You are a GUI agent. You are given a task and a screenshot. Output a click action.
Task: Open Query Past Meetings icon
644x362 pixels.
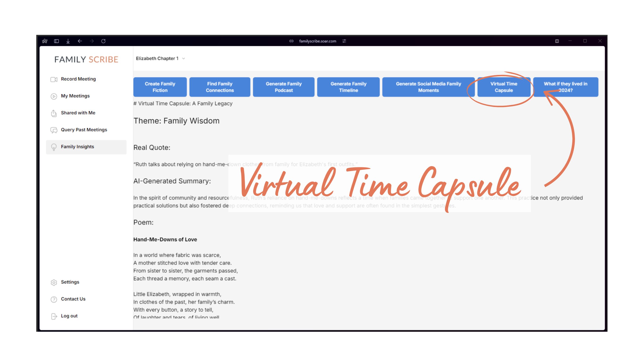[54, 130]
